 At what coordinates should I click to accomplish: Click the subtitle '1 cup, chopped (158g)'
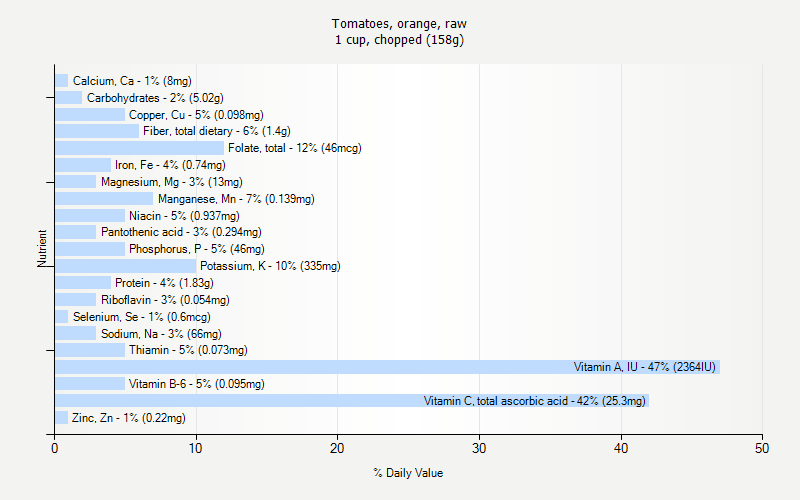point(399,40)
